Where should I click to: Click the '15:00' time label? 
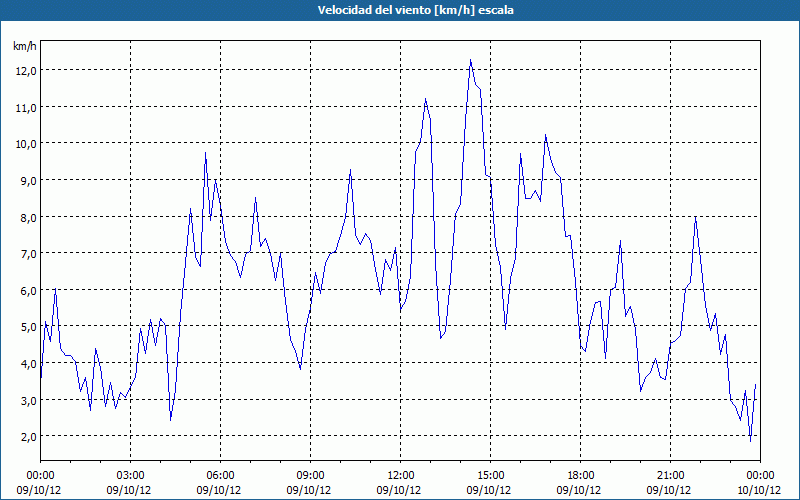(491, 476)
